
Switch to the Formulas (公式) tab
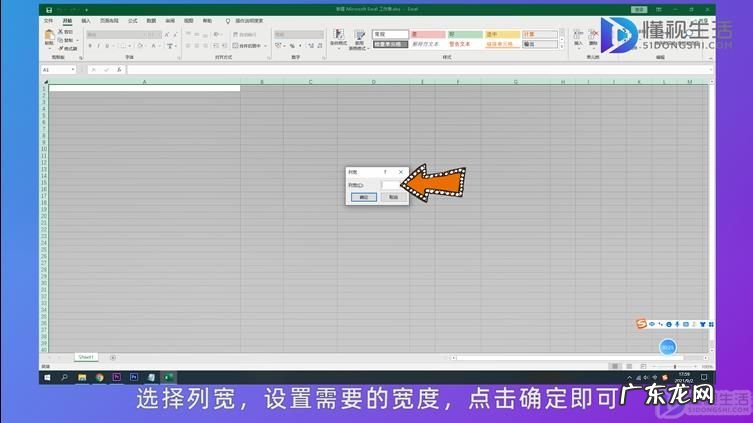133,21
